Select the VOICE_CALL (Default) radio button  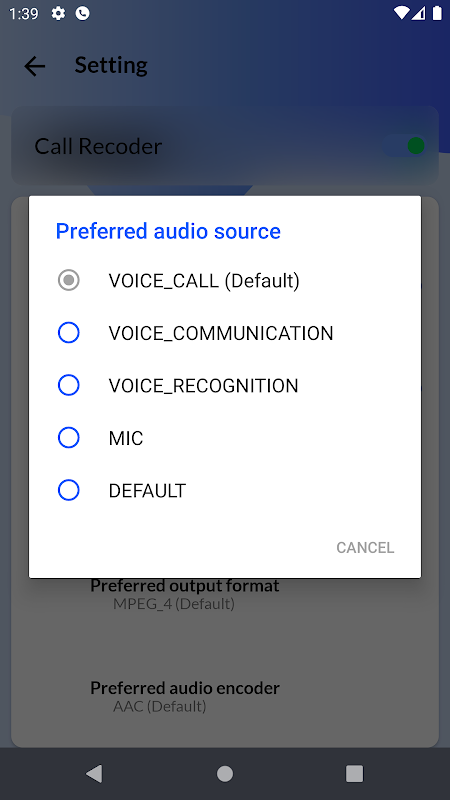69,280
